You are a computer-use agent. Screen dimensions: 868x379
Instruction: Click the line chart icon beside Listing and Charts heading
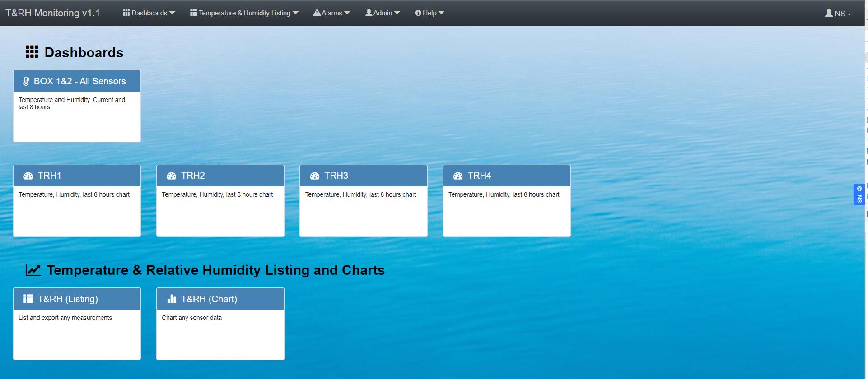[33, 270]
